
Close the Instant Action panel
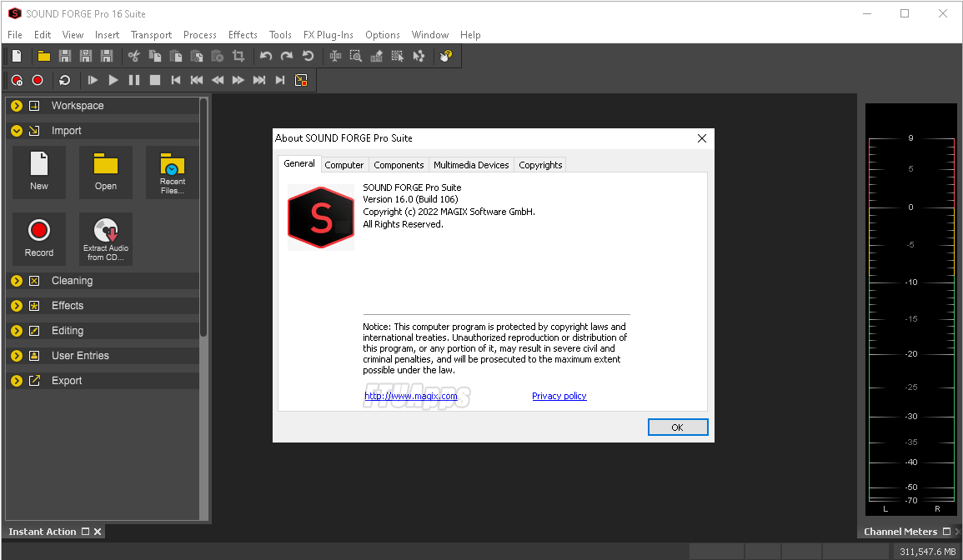[98, 532]
